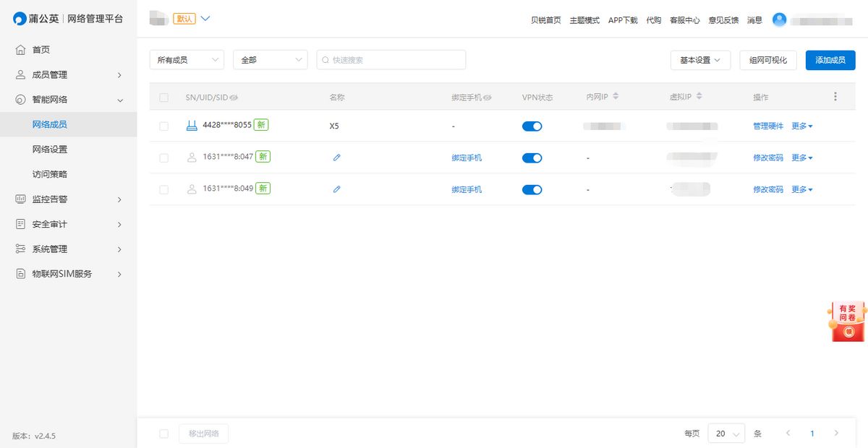Open the 有奖问卷 red envelope widget
The image size is (868, 448).
click(x=847, y=322)
